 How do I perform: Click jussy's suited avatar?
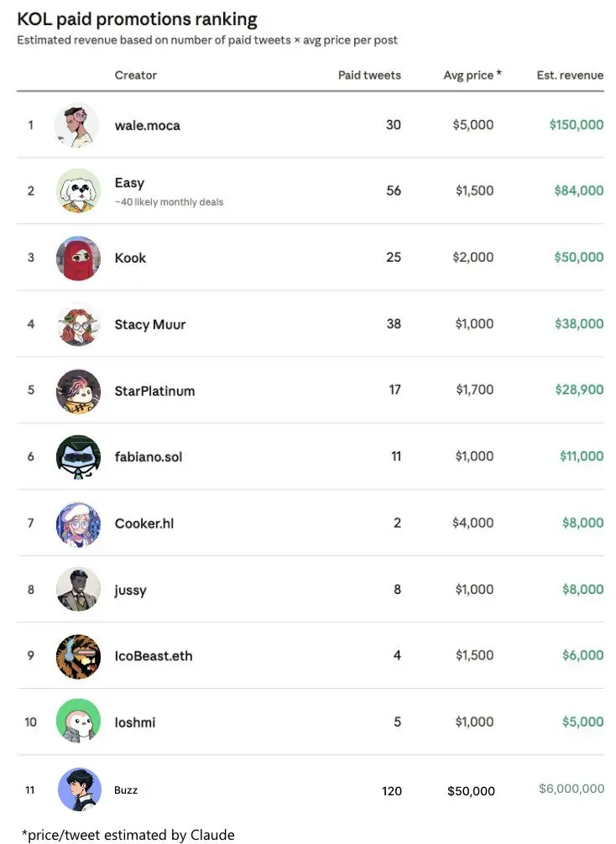(x=78, y=590)
